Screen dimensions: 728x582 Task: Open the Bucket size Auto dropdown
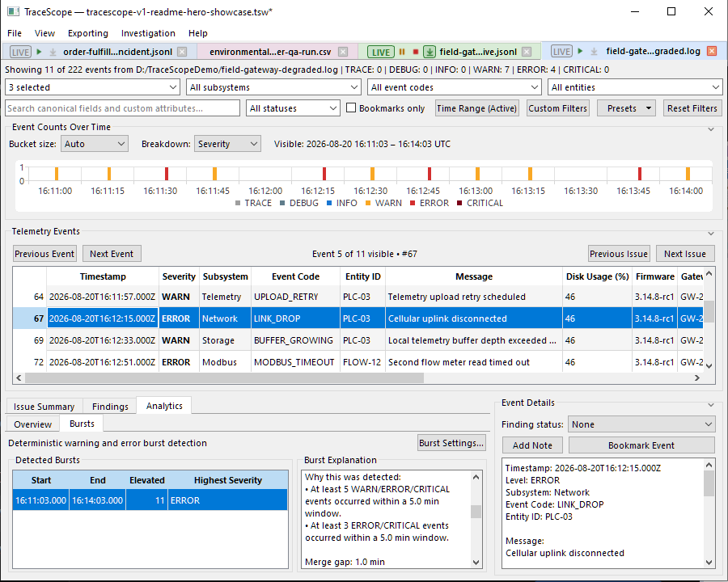pyautogui.click(x=95, y=144)
